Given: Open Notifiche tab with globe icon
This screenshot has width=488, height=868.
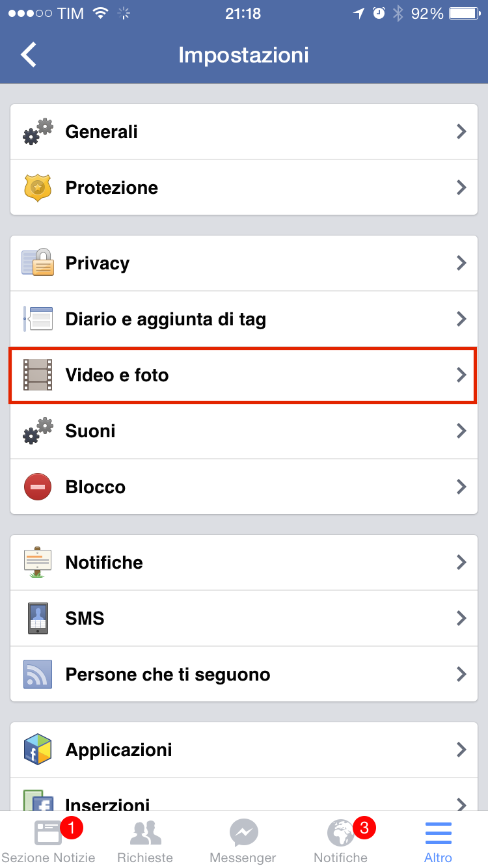Looking at the screenshot, I should coord(341,841).
